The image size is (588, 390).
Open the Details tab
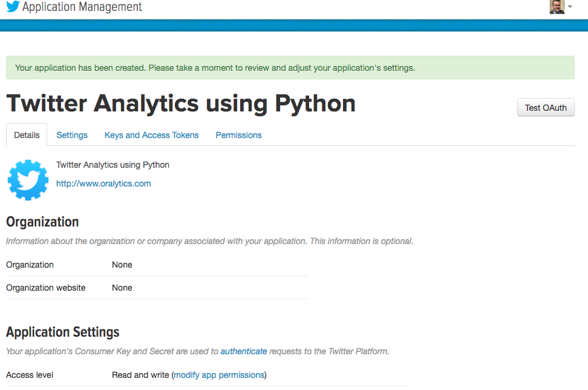point(27,135)
